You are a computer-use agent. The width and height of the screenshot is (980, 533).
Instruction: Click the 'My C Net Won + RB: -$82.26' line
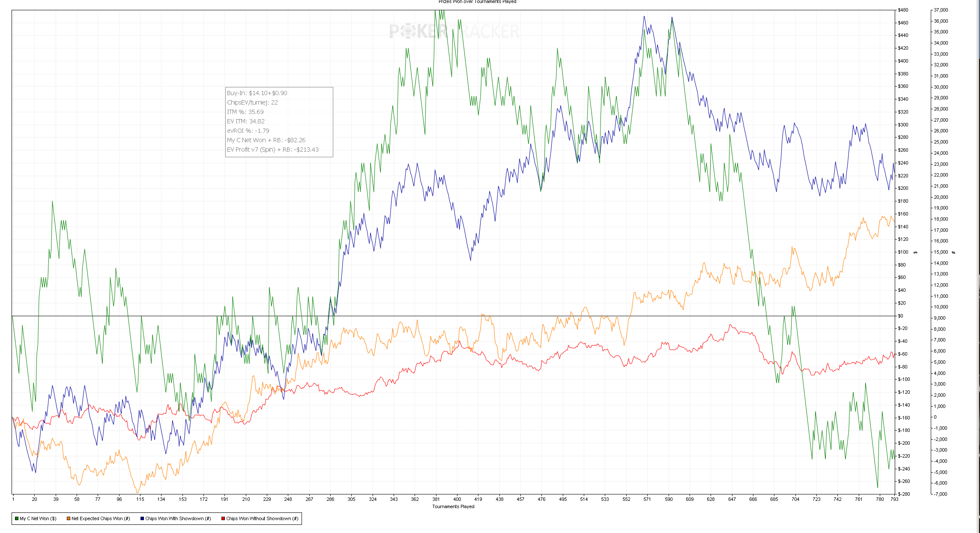click(x=266, y=140)
